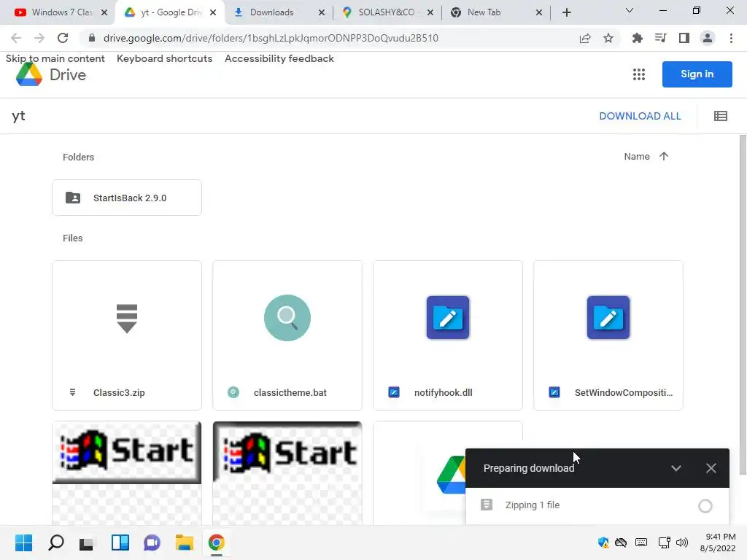The image size is (747, 560).
Task: Open Keyboard shortcuts link
Action: point(164,58)
